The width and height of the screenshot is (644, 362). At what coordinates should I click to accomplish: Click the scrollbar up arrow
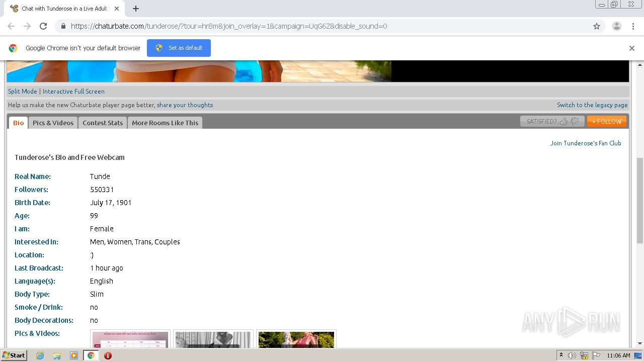640,64
